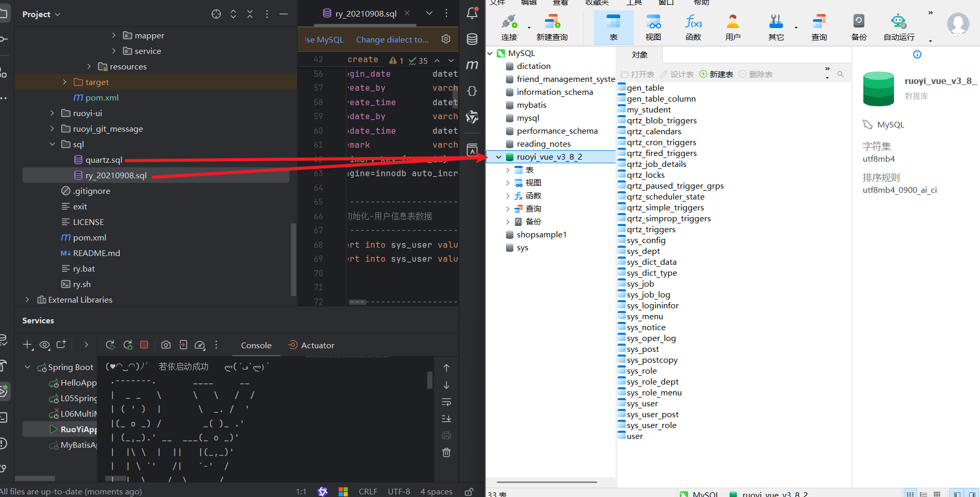Screen dimensions: 980x497
Task: Hide the Project tool window
Action: pos(284,14)
